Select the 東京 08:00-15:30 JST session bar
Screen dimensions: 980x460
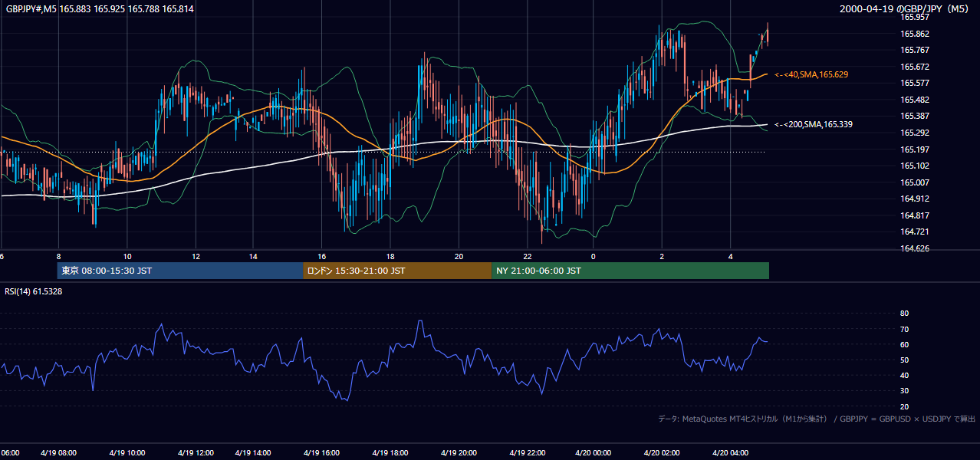tap(180, 271)
